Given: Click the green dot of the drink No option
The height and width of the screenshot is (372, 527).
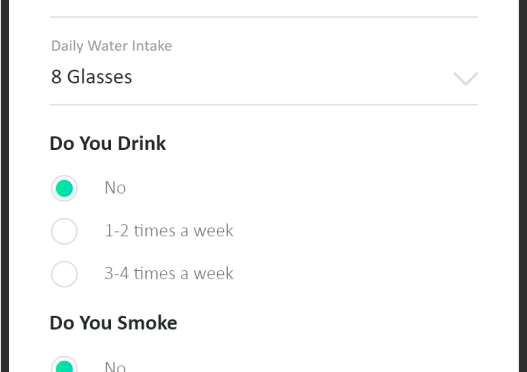Looking at the screenshot, I should pyautogui.click(x=64, y=188).
